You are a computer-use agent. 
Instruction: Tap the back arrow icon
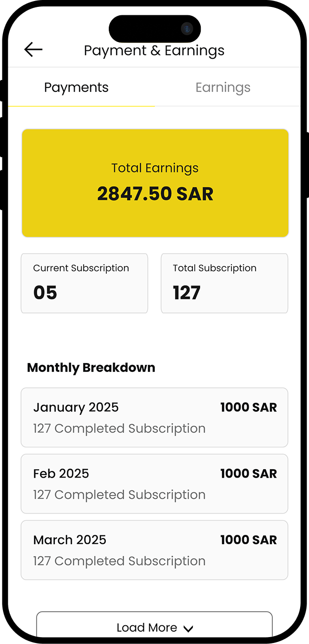point(33,49)
